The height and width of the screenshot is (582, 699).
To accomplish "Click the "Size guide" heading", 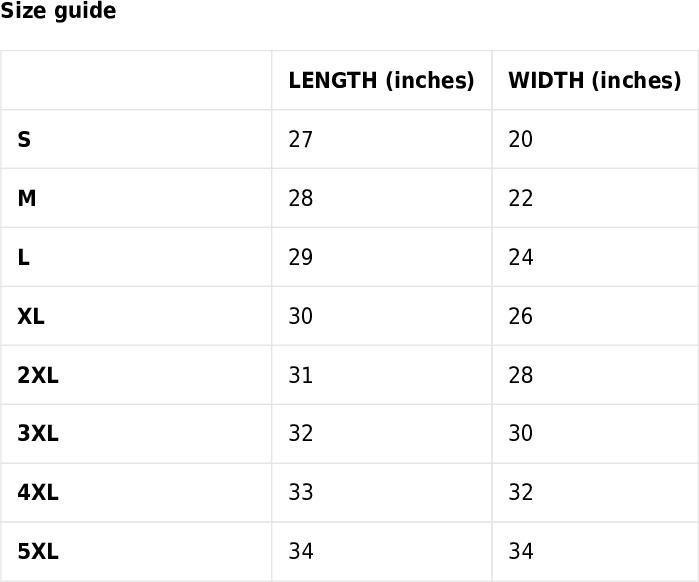I will coord(58,12).
